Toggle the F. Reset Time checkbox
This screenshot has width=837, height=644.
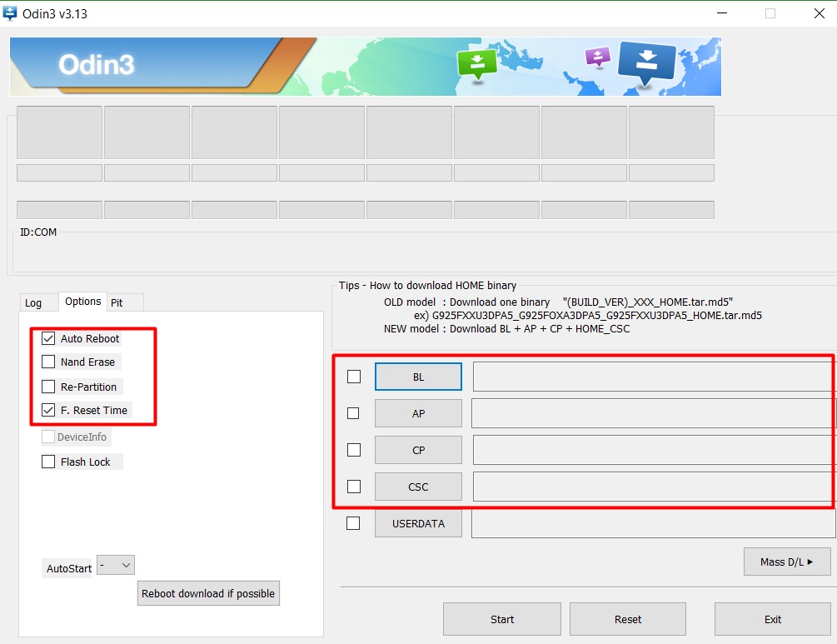(48, 410)
